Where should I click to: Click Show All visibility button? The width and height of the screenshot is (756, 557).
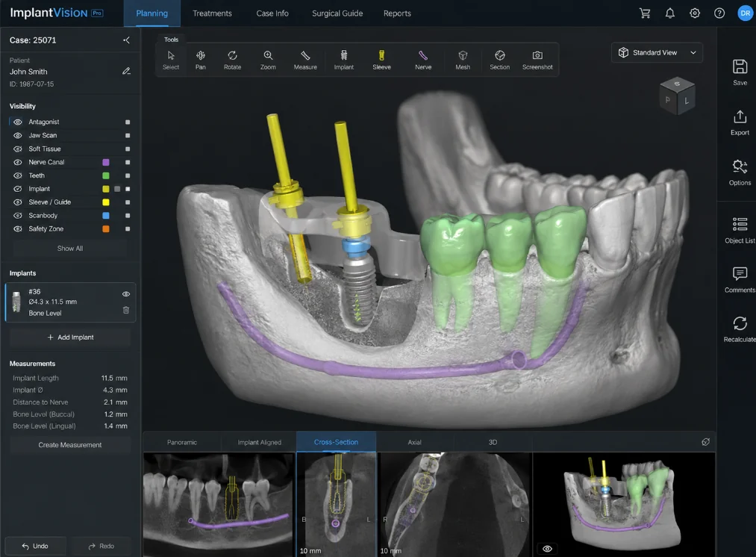point(70,249)
